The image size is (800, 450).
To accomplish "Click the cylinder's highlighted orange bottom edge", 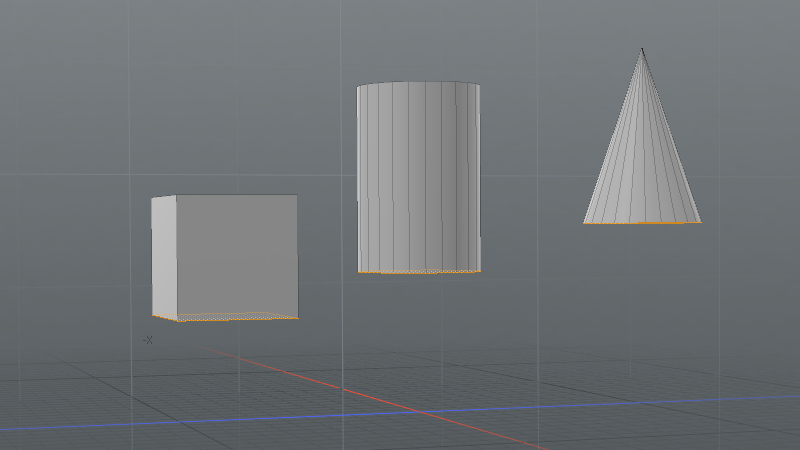I will pos(419,271).
